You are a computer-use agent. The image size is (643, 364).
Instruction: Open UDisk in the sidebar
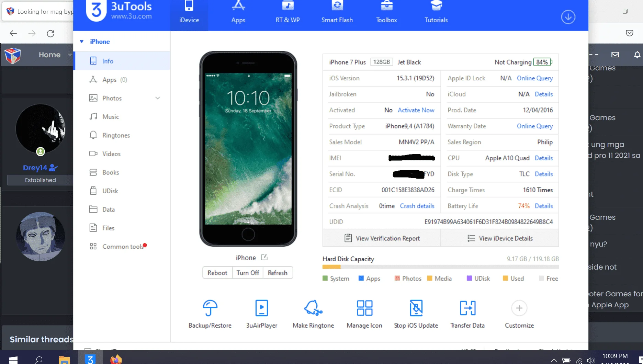pyautogui.click(x=122, y=191)
